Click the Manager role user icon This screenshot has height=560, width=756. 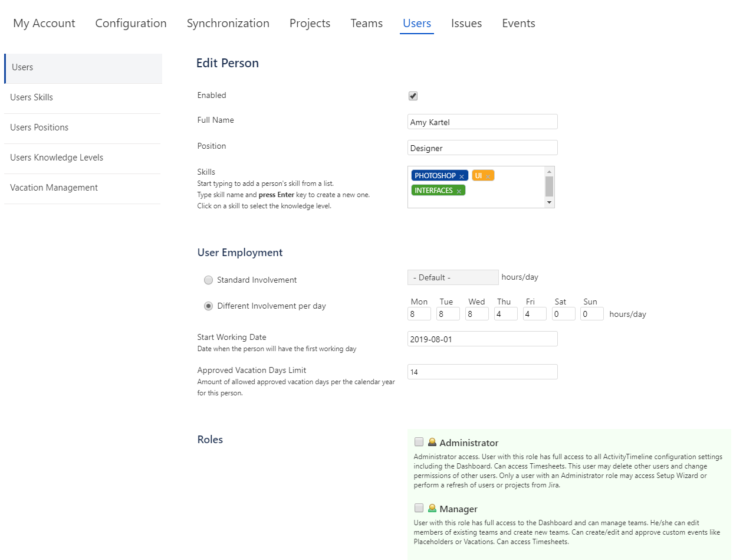coord(432,509)
